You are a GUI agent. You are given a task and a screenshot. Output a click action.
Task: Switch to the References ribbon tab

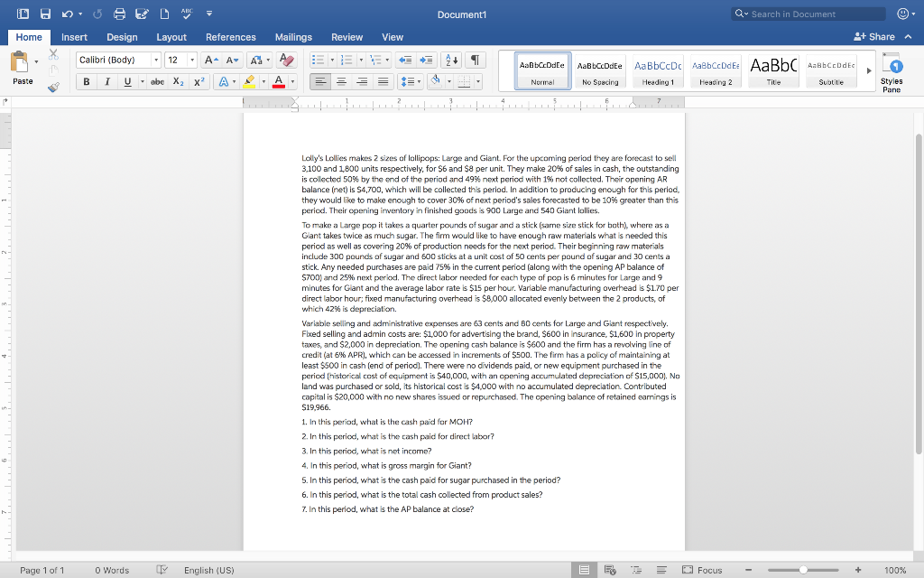pyautogui.click(x=231, y=38)
